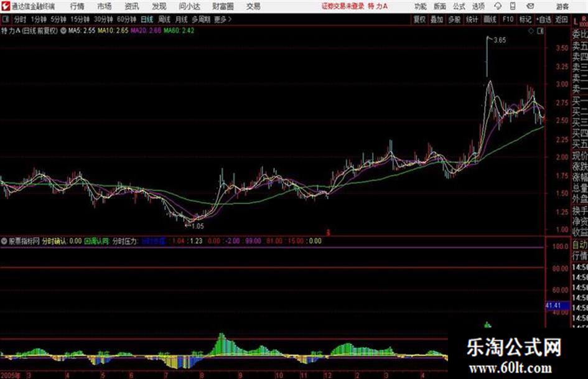
Task: Switch to 30分钟 period
Action: click(103, 19)
